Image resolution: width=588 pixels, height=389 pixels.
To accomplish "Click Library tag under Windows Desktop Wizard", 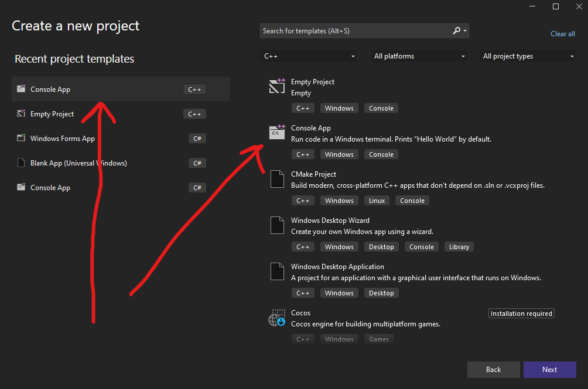I will point(459,247).
